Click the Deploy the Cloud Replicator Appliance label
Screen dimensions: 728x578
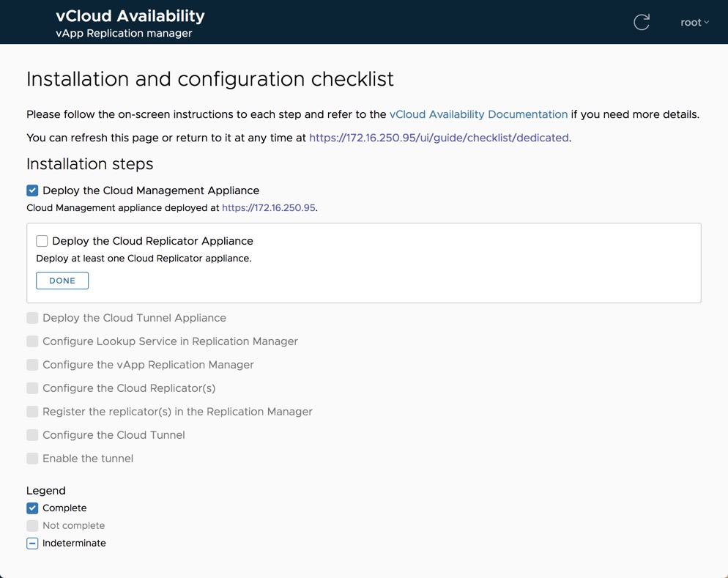click(x=152, y=241)
